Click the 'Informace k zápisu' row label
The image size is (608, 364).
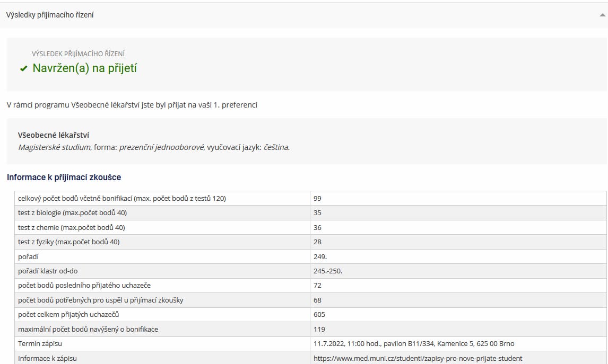(x=47, y=358)
